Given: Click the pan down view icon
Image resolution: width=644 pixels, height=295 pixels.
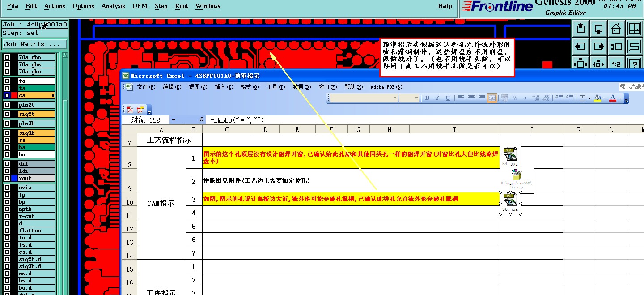Looking at the screenshot, I should tap(598, 29).
